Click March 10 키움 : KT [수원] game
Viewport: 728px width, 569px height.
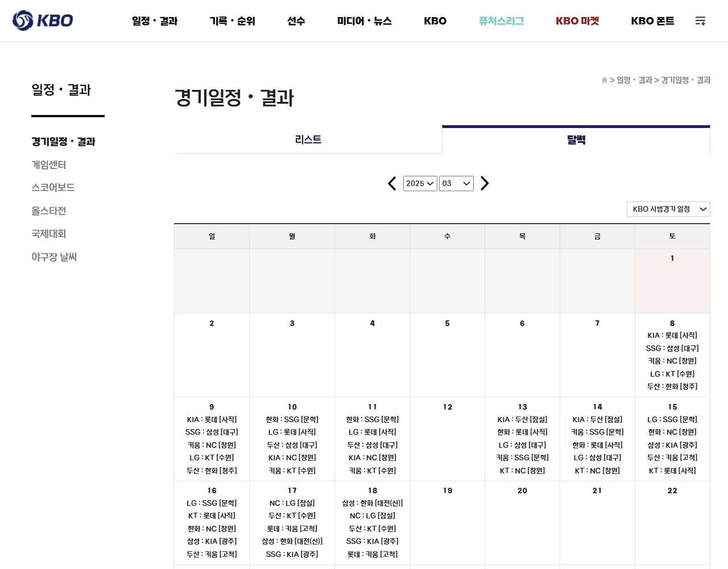click(x=292, y=471)
